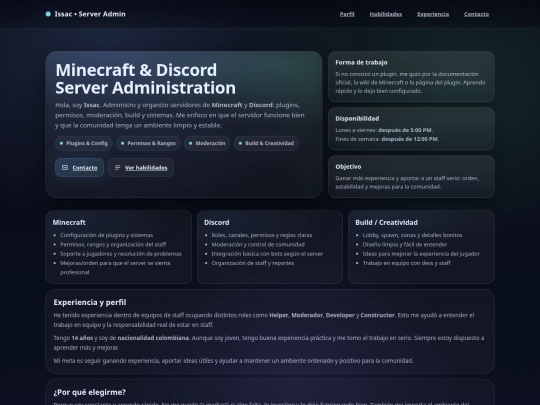Click the Ver habilidades button
This screenshot has width=540, height=405.
(x=141, y=168)
